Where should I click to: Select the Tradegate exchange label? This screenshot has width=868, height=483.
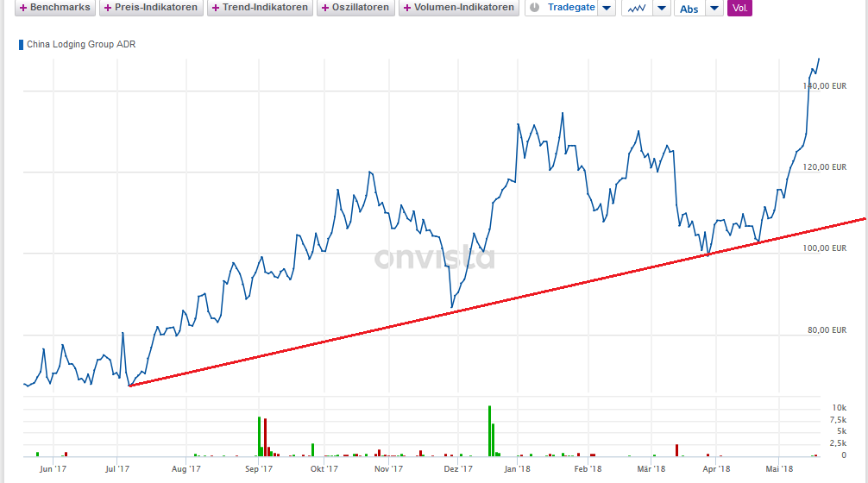tap(570, 8)
